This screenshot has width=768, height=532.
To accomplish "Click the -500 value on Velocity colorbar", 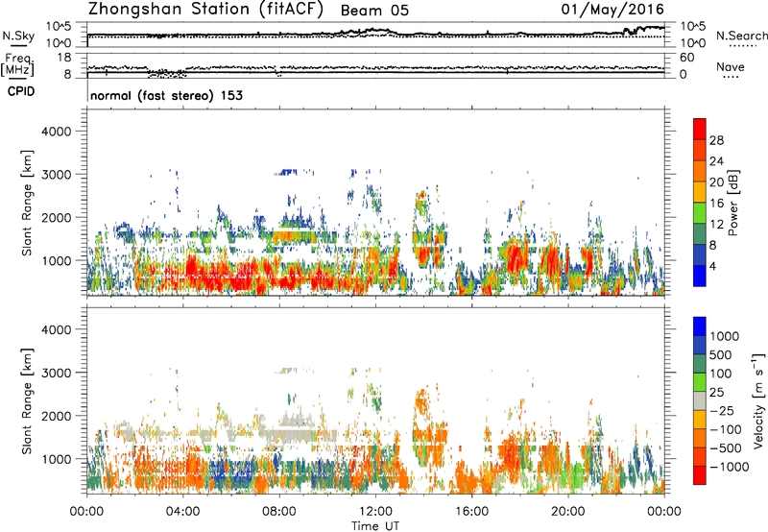I will [726, 448].
